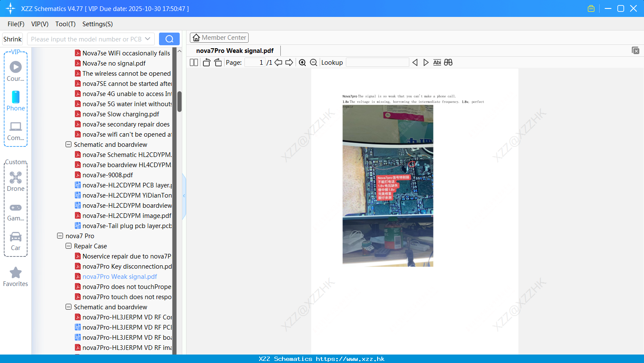Open Favorites
The image size is (644, 363).
click(16, 277)
